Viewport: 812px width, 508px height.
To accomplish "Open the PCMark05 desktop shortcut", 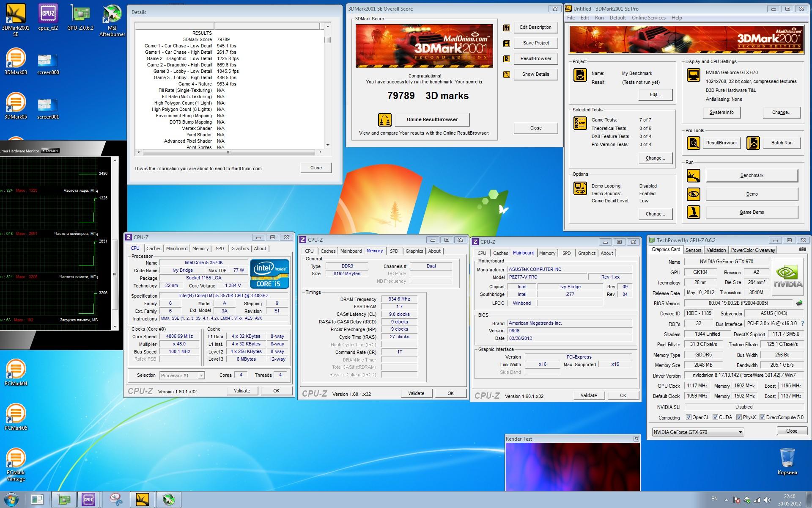I will click(x=16, y=417).
